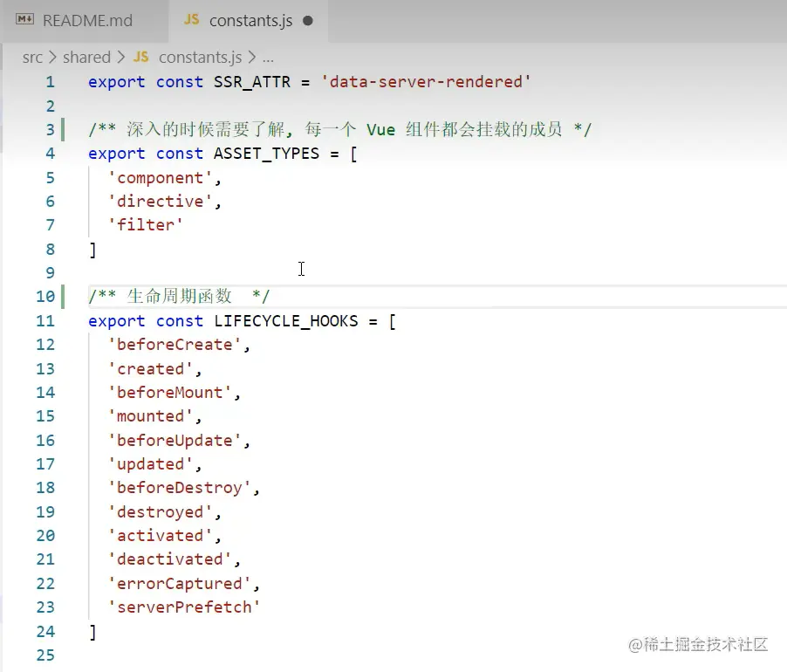Click the SSR_ATTR constant name

tap(252, 82)
